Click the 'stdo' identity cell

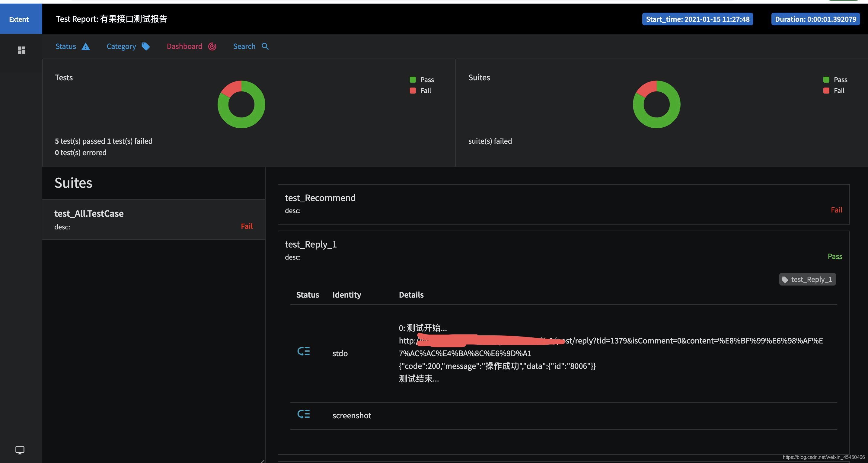[340, 353]
